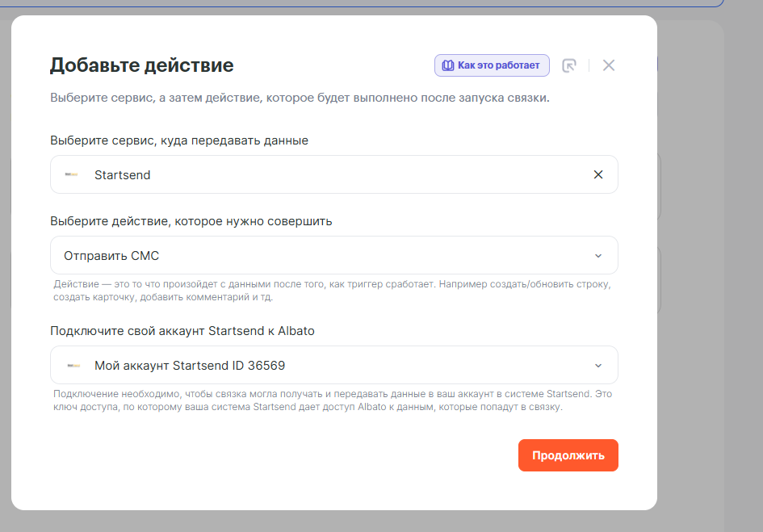Click the "Выберите действие, которое нужно совершить" label

tap(191, 220)
